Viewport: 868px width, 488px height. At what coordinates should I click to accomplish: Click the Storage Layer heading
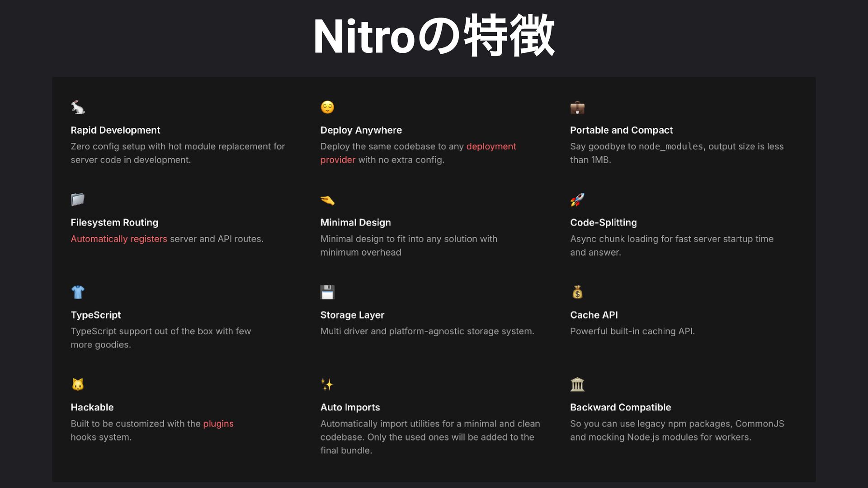pos(352,315)
